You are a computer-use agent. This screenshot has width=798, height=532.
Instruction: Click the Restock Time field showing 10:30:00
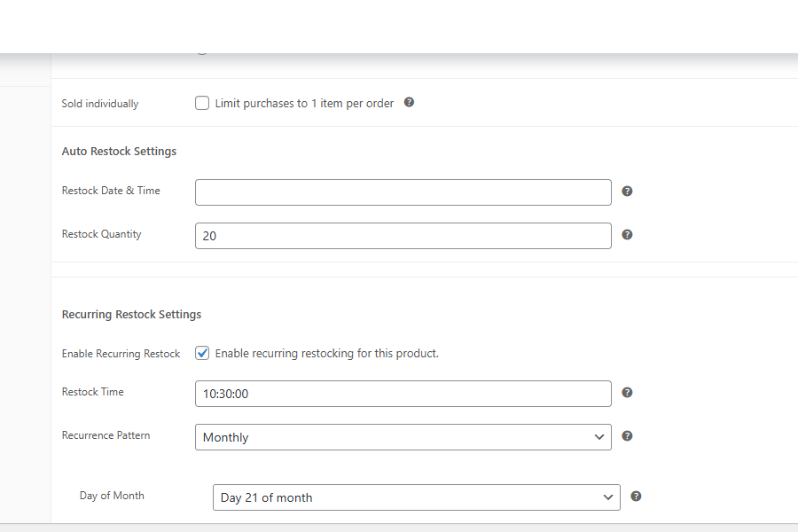click(403, 394)
